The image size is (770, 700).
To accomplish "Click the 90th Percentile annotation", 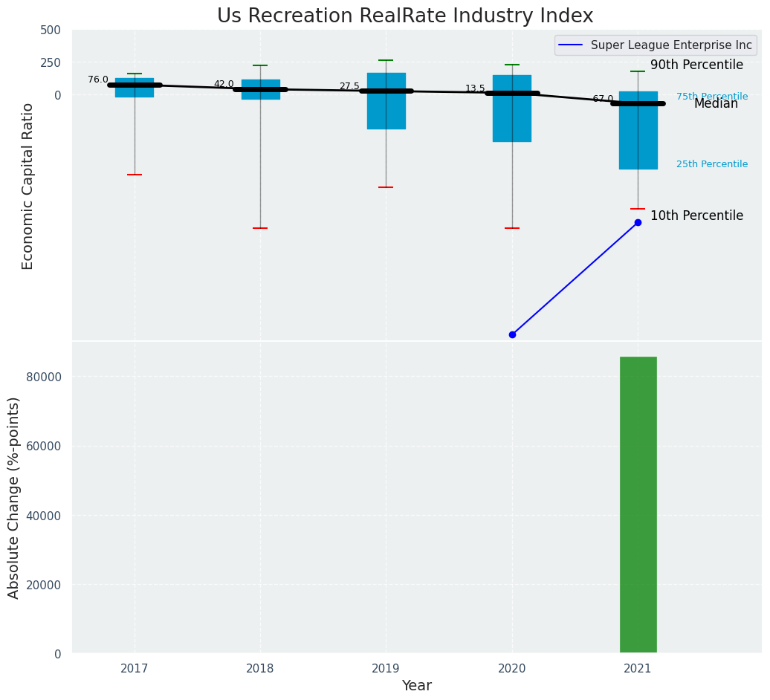I will point(696,65).
